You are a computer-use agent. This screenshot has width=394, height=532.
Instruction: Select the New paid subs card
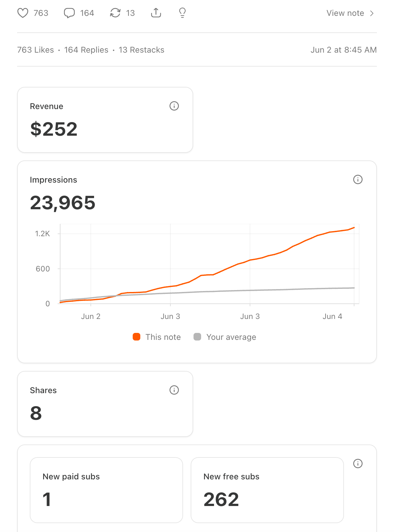pyautogui.click(x=106, y=490)
